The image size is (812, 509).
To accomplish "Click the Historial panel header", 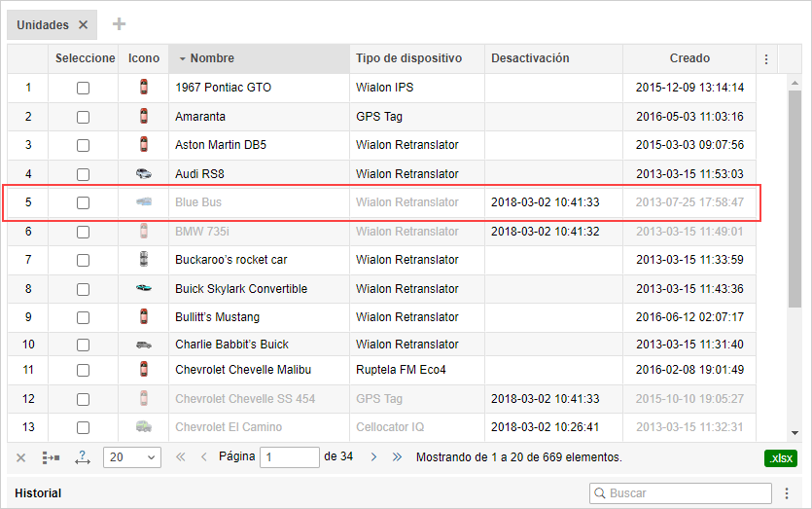I will click(x=38, y=492).
